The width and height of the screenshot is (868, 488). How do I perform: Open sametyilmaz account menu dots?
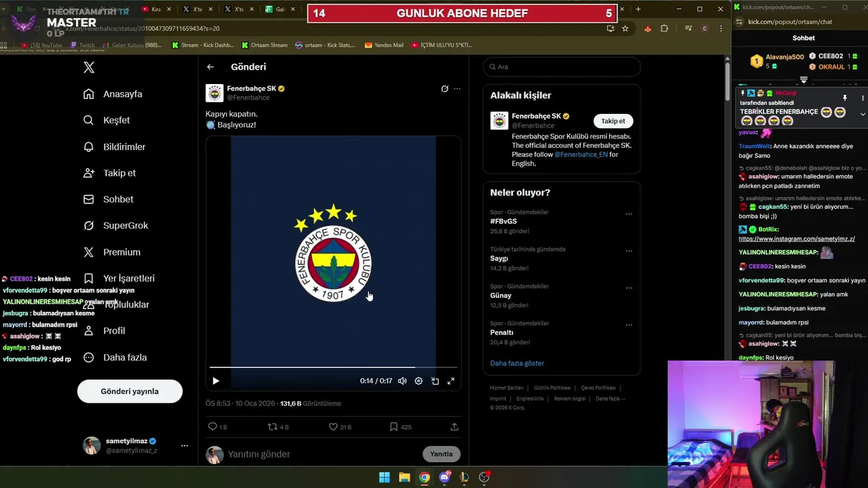pos(184,445)
